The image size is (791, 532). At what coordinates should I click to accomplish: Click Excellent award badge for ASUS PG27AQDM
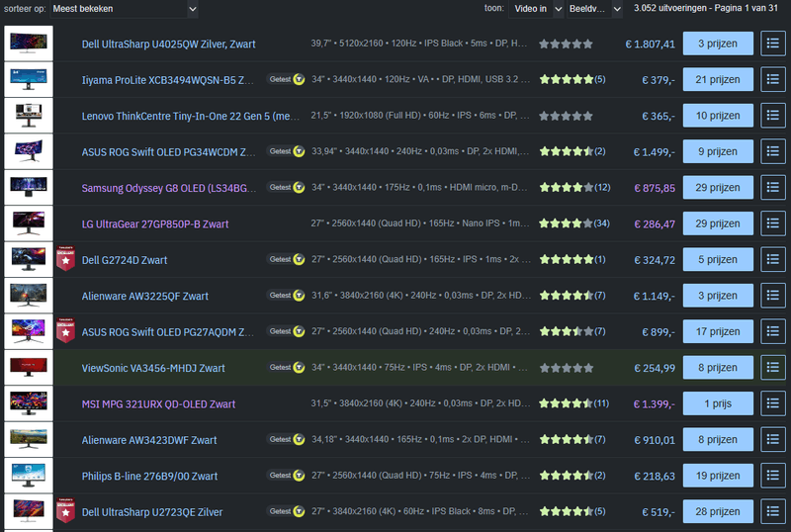(67, 331)
